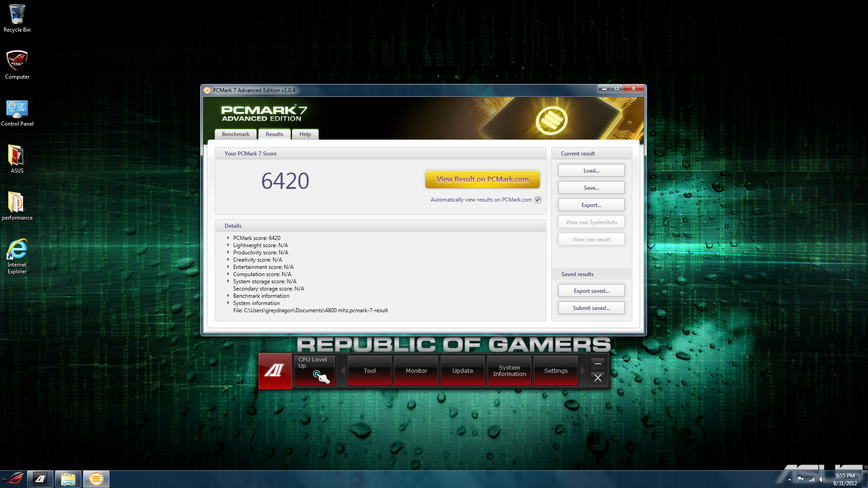This screenshot has height=488, width=868.
Task: Open the ASUS folder icon
Action: pos(17,159)
